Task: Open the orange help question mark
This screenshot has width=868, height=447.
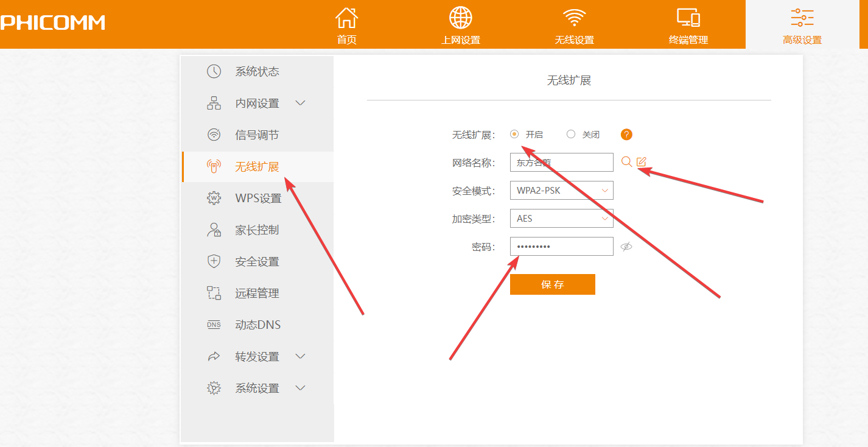Action: coord(626,135)
